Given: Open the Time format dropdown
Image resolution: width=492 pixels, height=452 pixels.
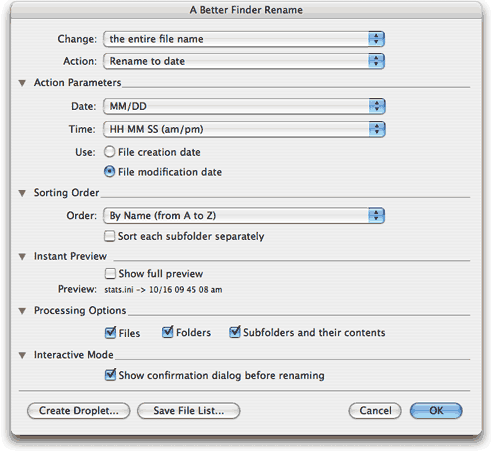Looking at the screenshot, I should tap(244, 129).
